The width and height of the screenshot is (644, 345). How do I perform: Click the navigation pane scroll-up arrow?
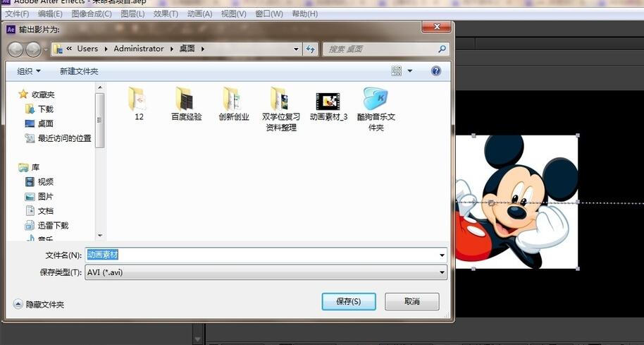tap(100, 87)
